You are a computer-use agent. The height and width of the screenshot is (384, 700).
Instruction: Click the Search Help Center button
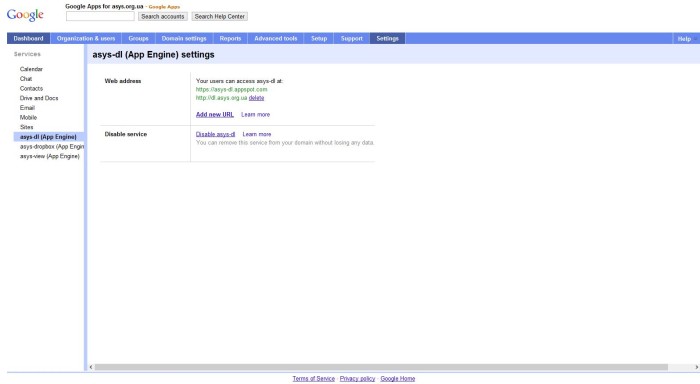click(220, 17)
